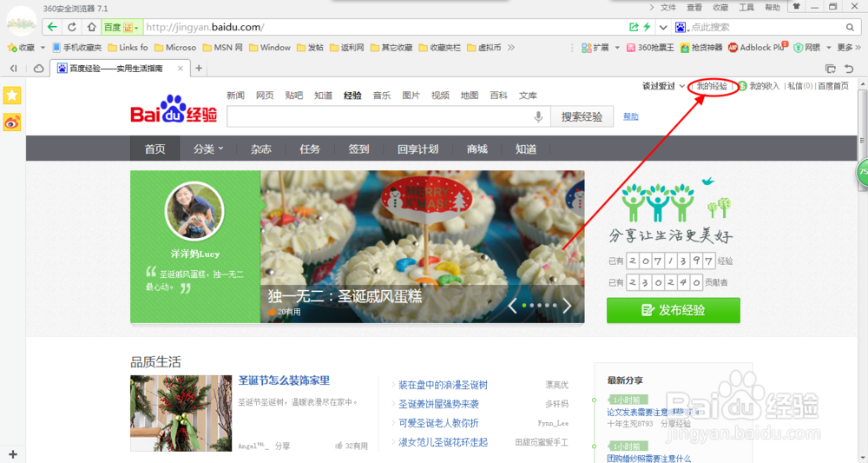Click the 百科 link in top nav row
This screenshot has width=868, height=463.
coord(499,96)
